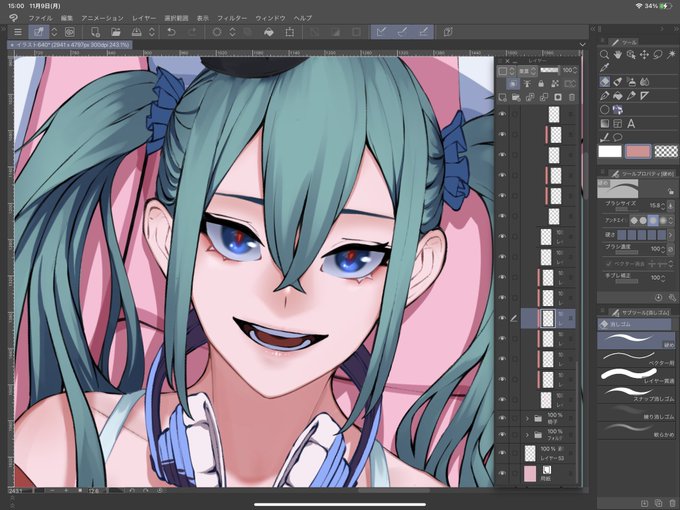Expand the 帽子 layer folder
Image resolution: width=680 pixels, height=510 pixels.
click(527, 418)
